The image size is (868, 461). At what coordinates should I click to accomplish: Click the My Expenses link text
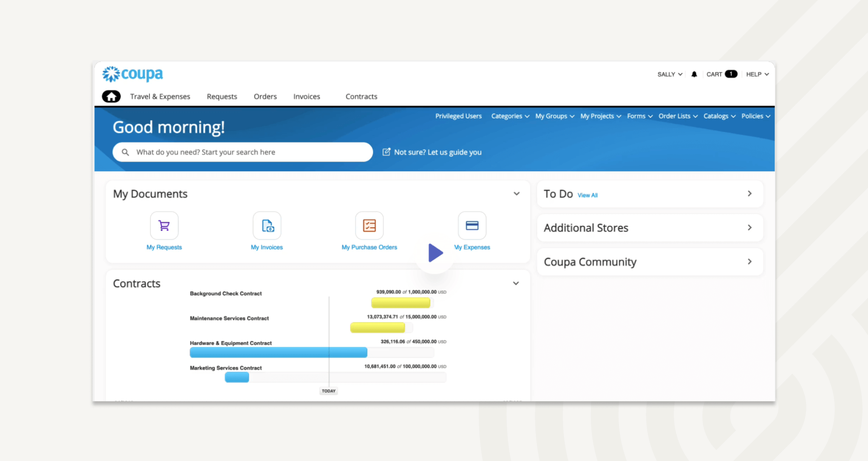(472, 247)
